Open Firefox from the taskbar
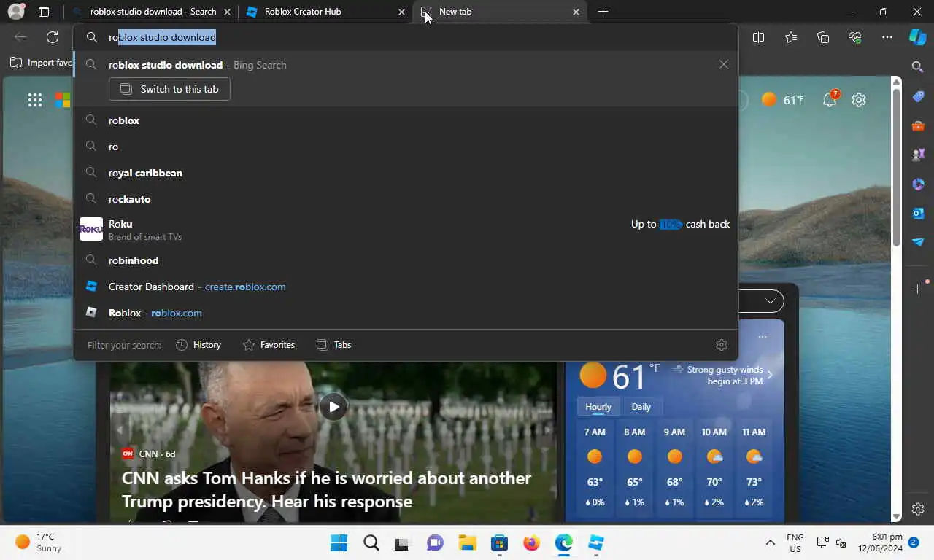This screenshot has height=560, width=934. 531,543
